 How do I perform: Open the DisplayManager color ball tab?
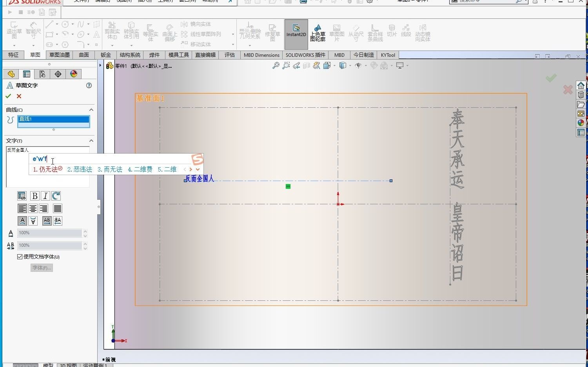pos(74,74)
